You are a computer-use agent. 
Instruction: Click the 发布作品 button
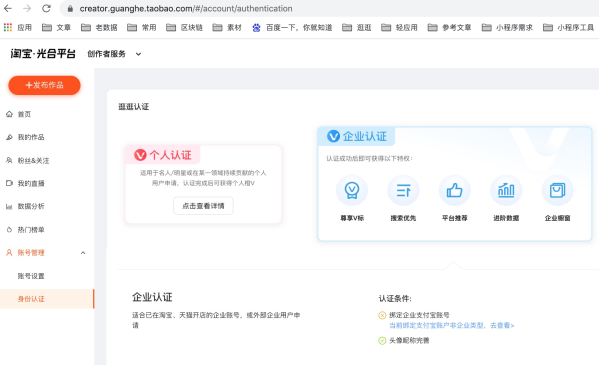point(44,85)
